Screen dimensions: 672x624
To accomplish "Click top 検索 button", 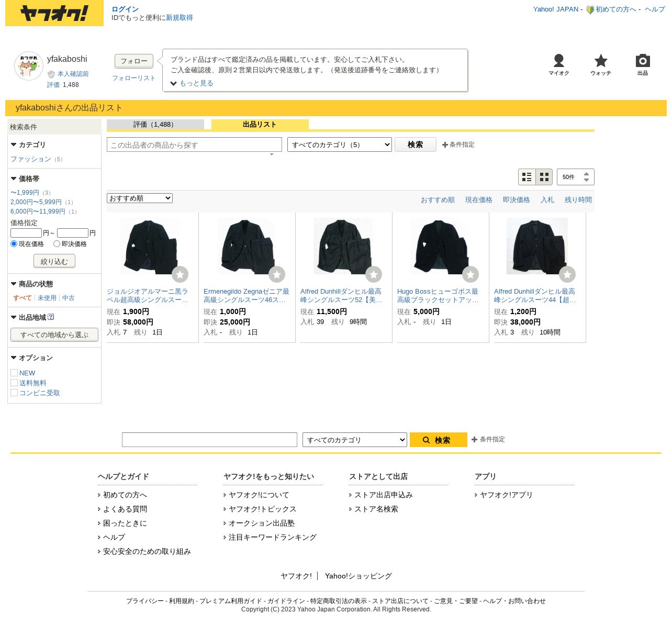I will coord(416,144).
